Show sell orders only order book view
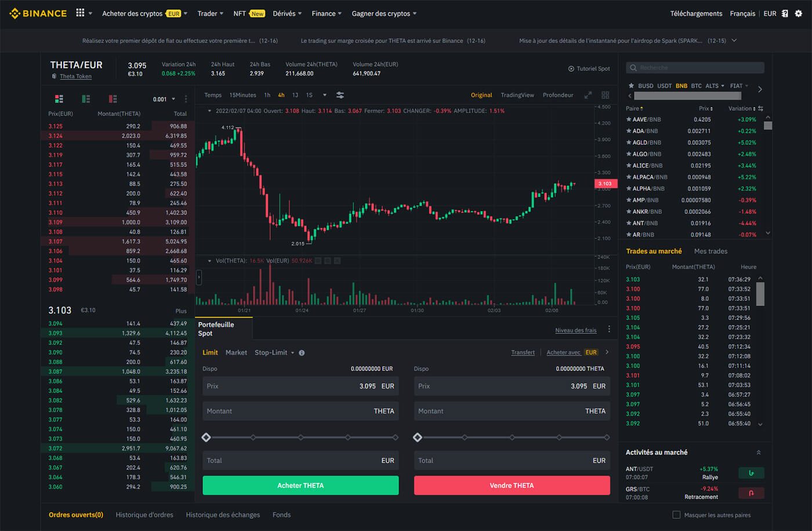812x531 pixels. coord(113,99)
